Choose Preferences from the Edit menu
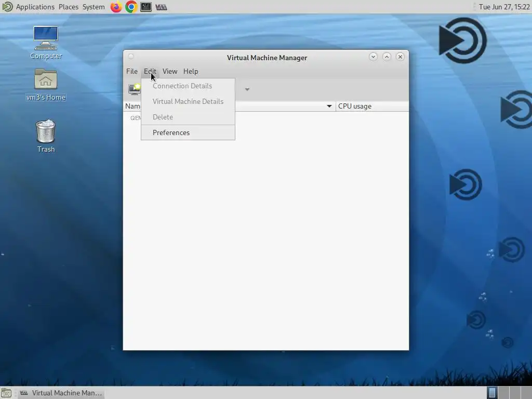This screenshot has width=532, height=399. [188, 132]
